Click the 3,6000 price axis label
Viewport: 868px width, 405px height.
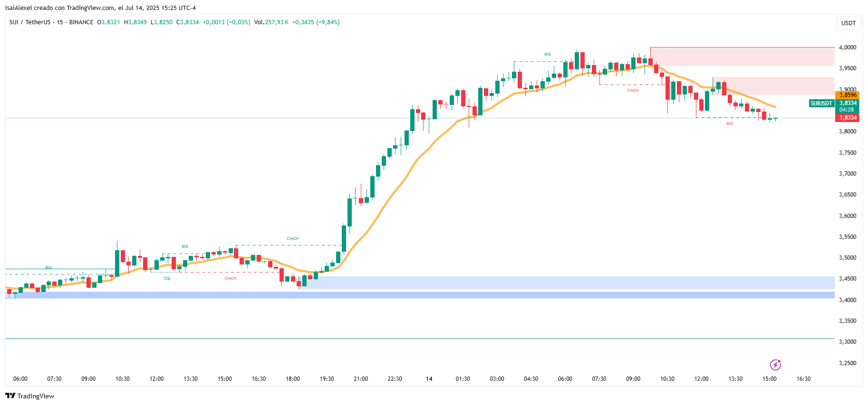tap(848, 216)
